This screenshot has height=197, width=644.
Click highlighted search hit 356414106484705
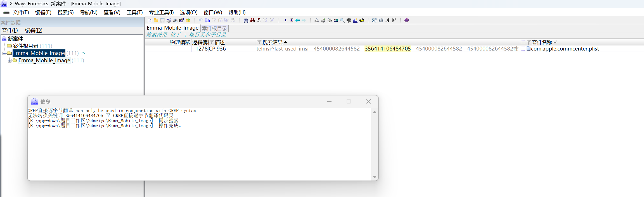[x=388, y=49]
